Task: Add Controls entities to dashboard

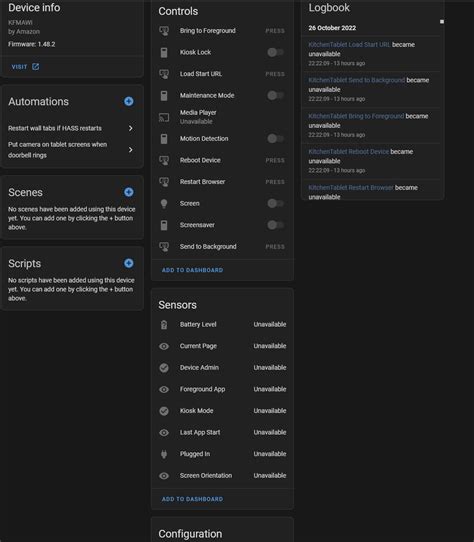Action: pyautogui.click(x=192, y=270)
